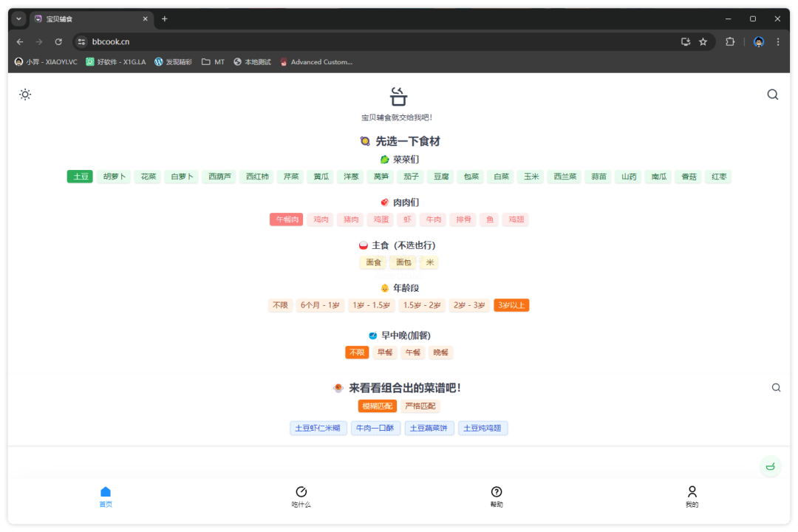The width and height of the screenshot is (798, 532).
Task: Toggle the light/dark theme sun icon
Action: (25, 94)
